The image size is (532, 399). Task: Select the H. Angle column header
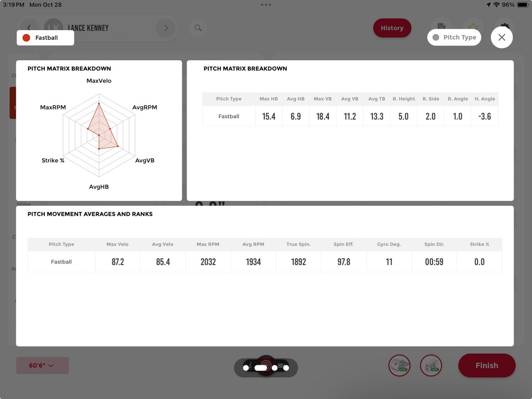(485, 99)
